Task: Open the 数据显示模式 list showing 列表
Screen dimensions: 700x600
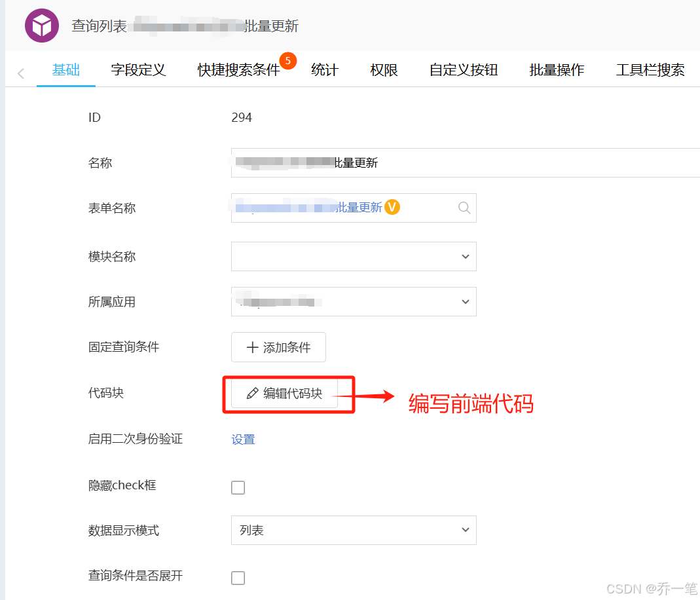Action: 354,530
